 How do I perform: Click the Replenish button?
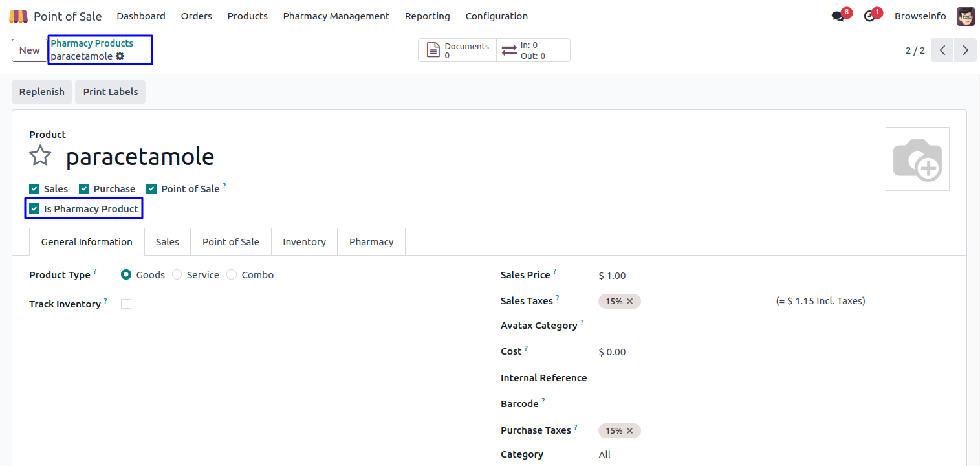[42, 92]
